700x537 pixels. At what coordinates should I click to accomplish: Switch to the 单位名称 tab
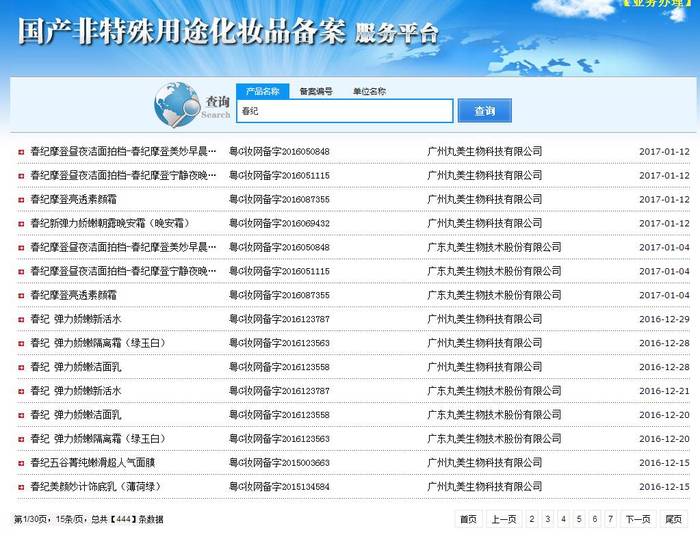pyautogui.click(x=369, y=92)
